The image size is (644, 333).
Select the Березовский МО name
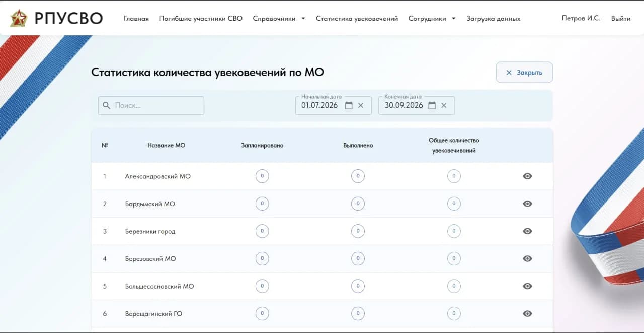pos(150,258)
